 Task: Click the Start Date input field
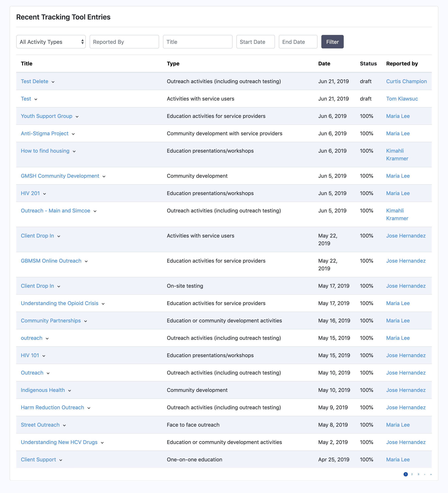click(x=255, y=42)
